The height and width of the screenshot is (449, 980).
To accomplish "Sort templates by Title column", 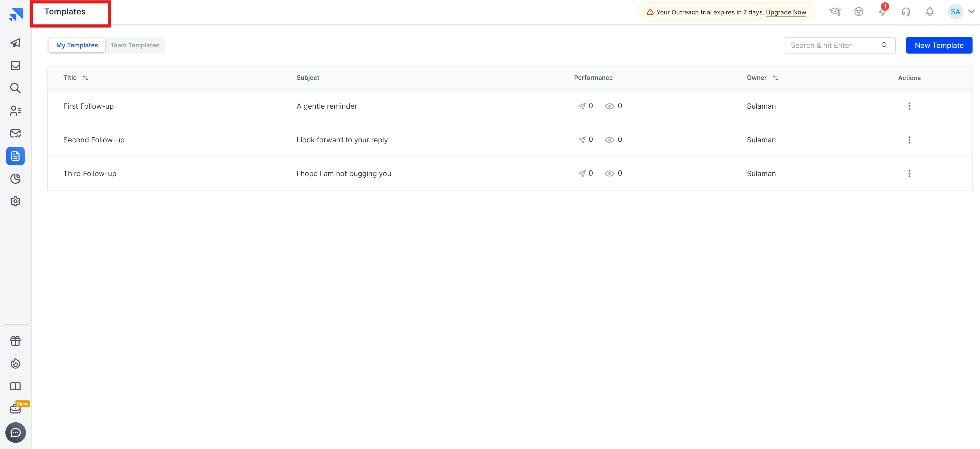I will [x=85, y=78].
